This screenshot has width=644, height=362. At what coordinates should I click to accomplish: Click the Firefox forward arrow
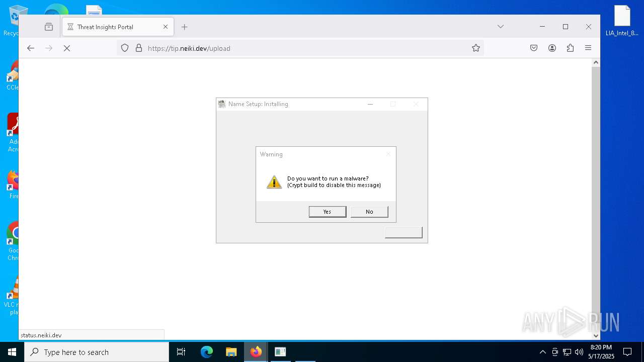coord(49,48)
